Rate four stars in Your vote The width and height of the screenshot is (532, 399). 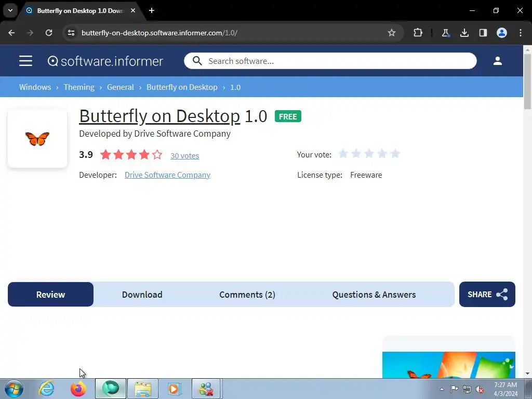[382, 154]
